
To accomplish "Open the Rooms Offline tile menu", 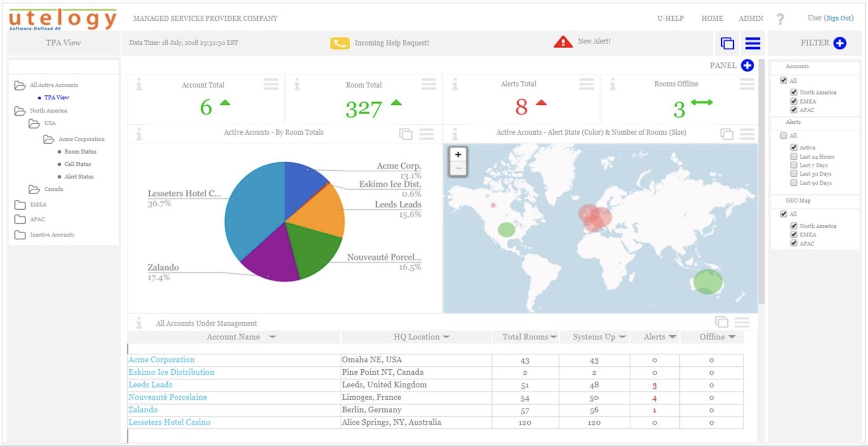I will pos(747,84).
